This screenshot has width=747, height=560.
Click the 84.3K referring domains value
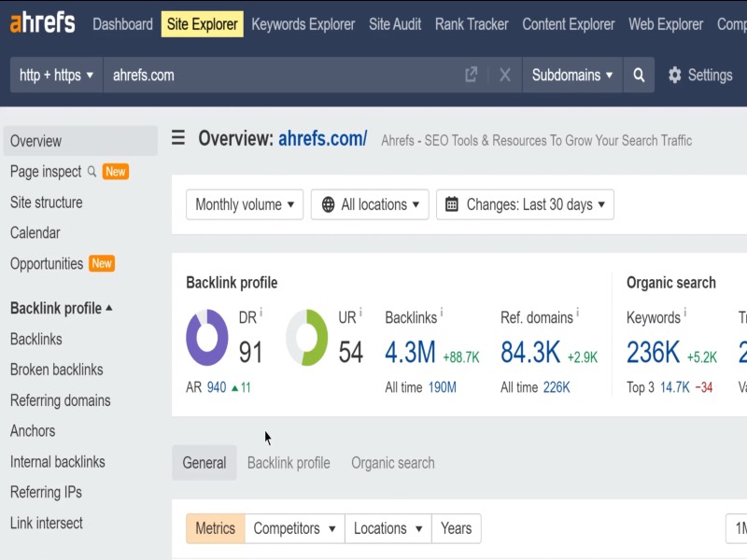[530, 353]
